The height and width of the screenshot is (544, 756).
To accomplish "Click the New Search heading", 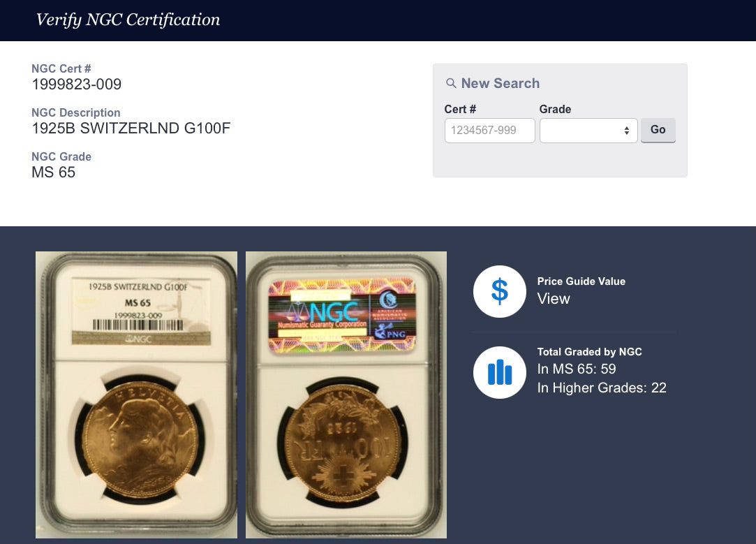I will coord(501,83).
